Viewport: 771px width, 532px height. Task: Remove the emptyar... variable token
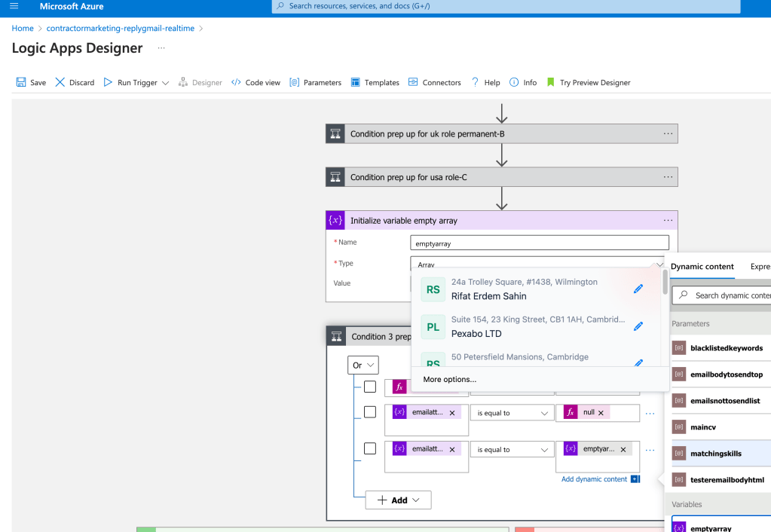coord(623,449)
